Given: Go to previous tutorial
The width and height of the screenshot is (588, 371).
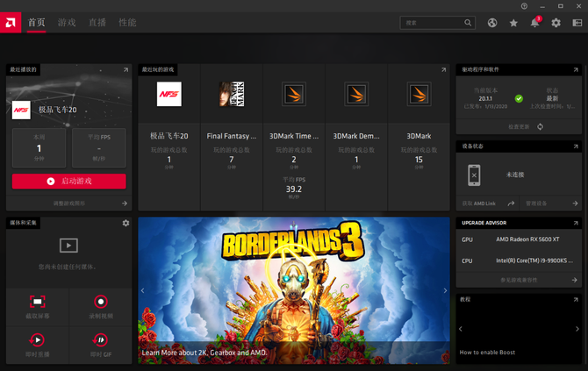Looking at the screenshot, I should 461,329.
